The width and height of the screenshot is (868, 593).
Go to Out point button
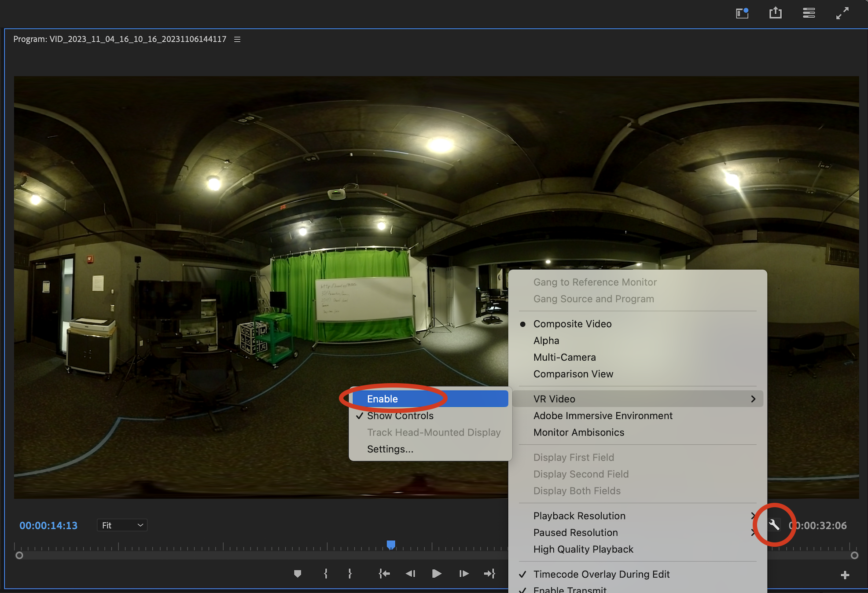[489, 574]
